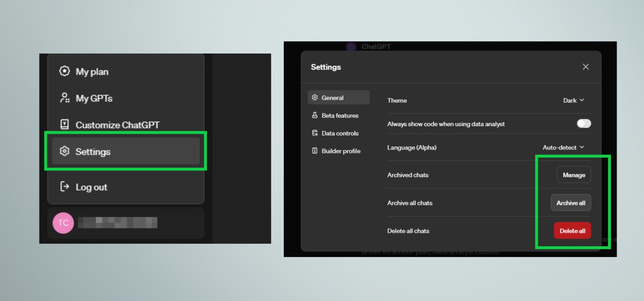
Task: Click the 'Archived chats' label
Action: (408, 175)
